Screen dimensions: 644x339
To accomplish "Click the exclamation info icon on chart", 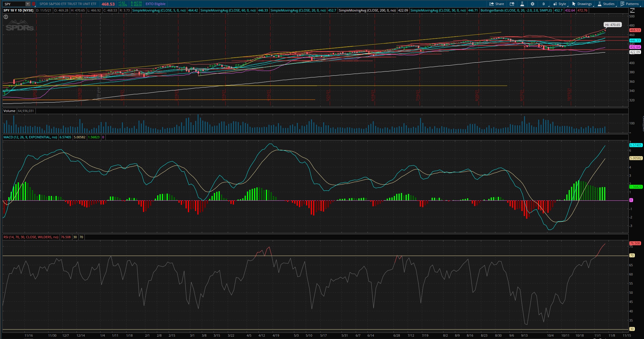I will tap(6, 17).
